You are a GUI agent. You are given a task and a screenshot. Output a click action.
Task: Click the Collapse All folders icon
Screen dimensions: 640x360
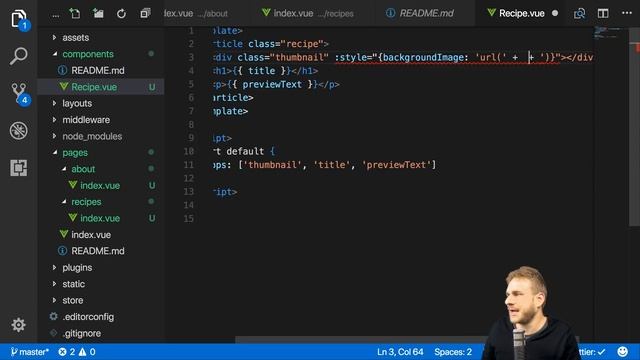[145, 13]
